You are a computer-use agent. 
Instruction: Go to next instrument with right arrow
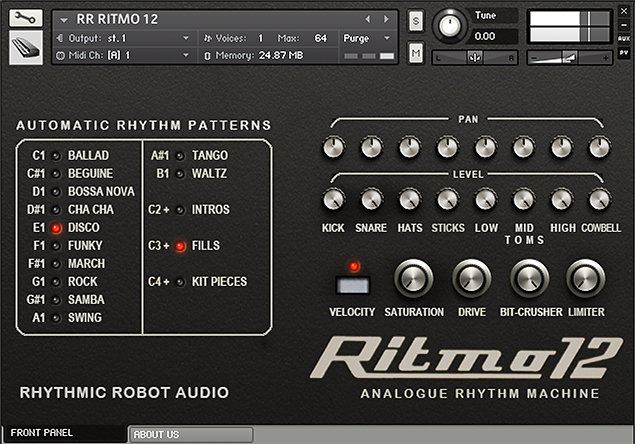click(386, 19)
